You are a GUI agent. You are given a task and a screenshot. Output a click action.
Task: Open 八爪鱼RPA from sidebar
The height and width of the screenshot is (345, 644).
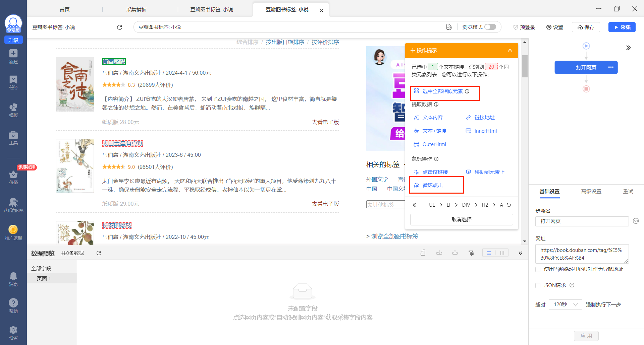click(x=13, y=205)
